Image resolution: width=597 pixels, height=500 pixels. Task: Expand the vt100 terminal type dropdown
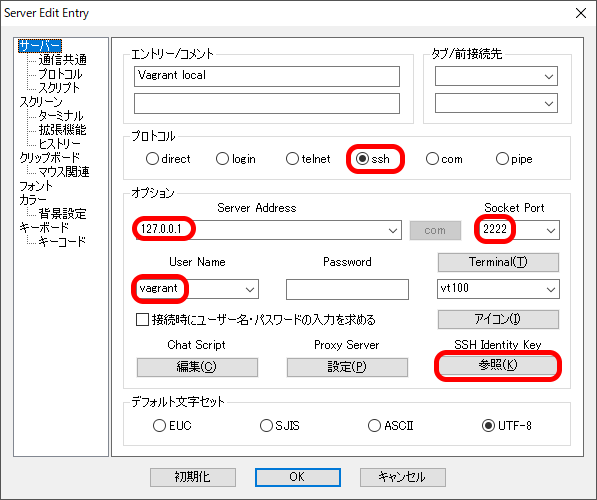pyautogui.click(x=551, y=289)
